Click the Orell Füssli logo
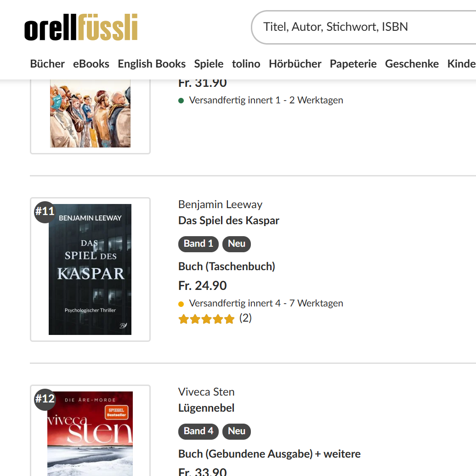 pos(81,28)
